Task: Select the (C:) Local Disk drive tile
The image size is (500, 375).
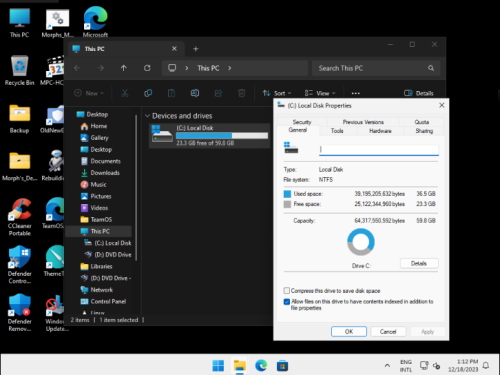Action: click(x=209, y=135)
